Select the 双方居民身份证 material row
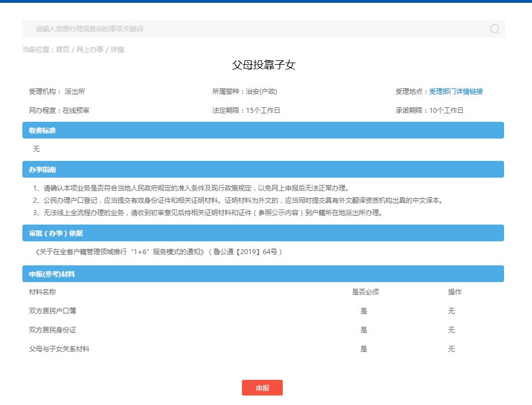The image size is (532, 405). coord(56,330)
